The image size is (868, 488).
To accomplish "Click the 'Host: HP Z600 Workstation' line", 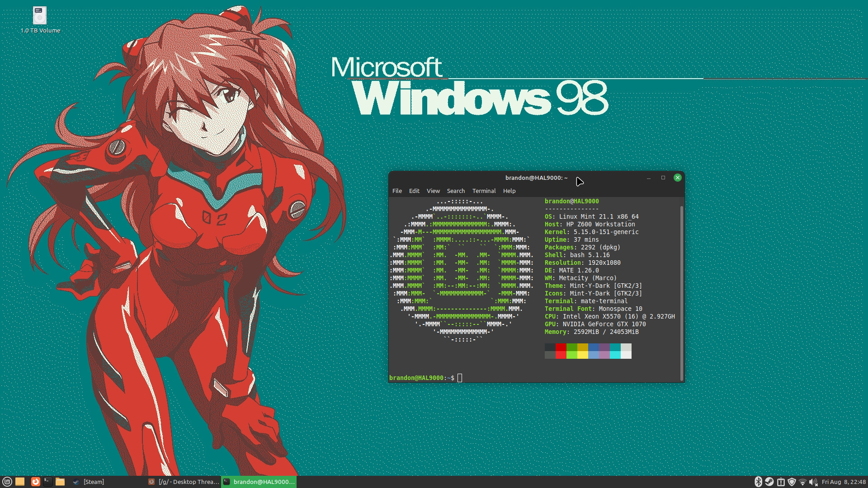I will (x=590, y=225).
